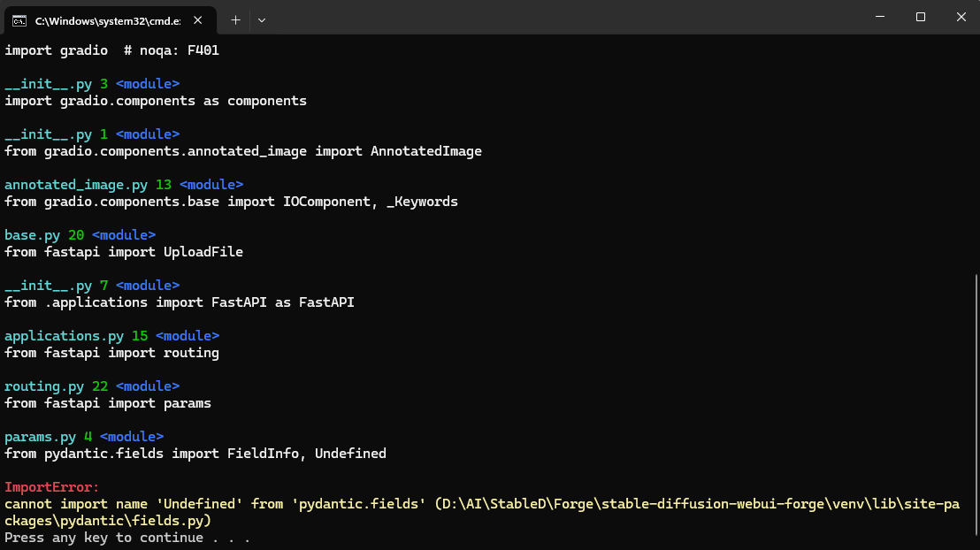Image resolution: width=980 pixels, height=550 pixels.
Task: Minimize the terminal window
Action: [879, 17]
